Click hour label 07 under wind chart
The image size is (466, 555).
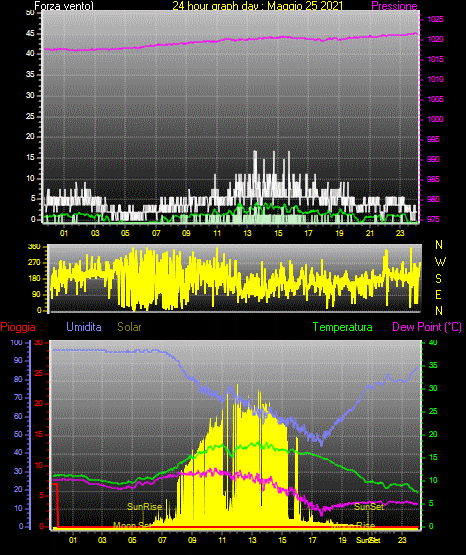156,233
